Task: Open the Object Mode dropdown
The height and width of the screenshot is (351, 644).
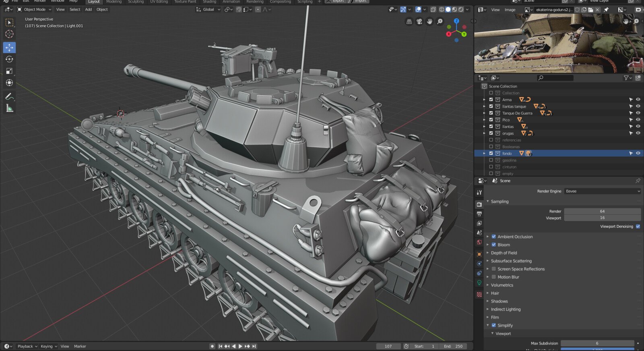Action: pos(34,9)
